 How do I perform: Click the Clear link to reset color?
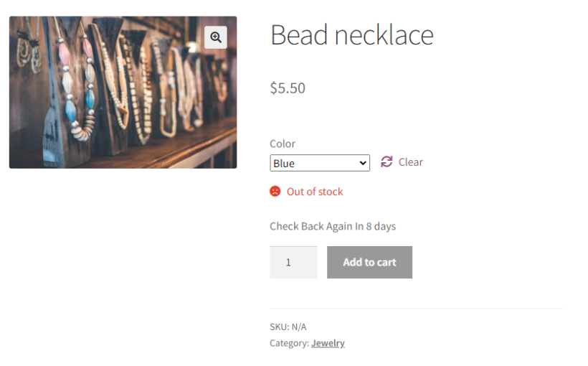[x=411, y=162]
